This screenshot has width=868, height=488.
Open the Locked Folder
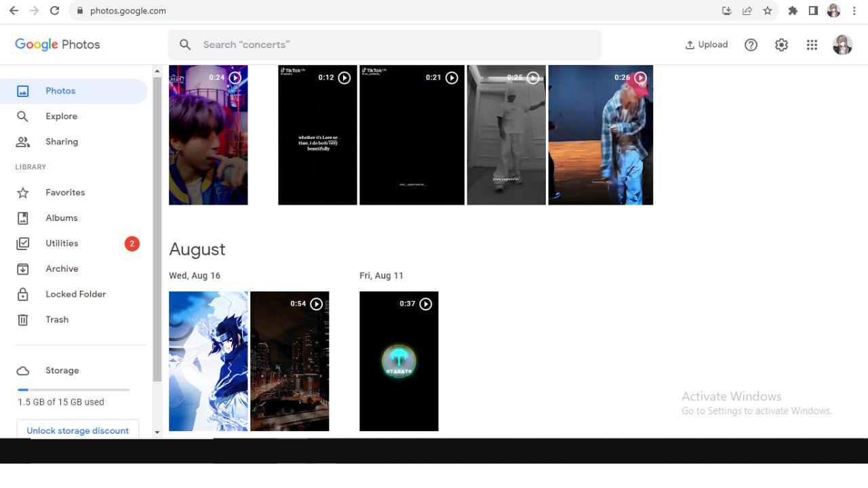coord(75,293)
